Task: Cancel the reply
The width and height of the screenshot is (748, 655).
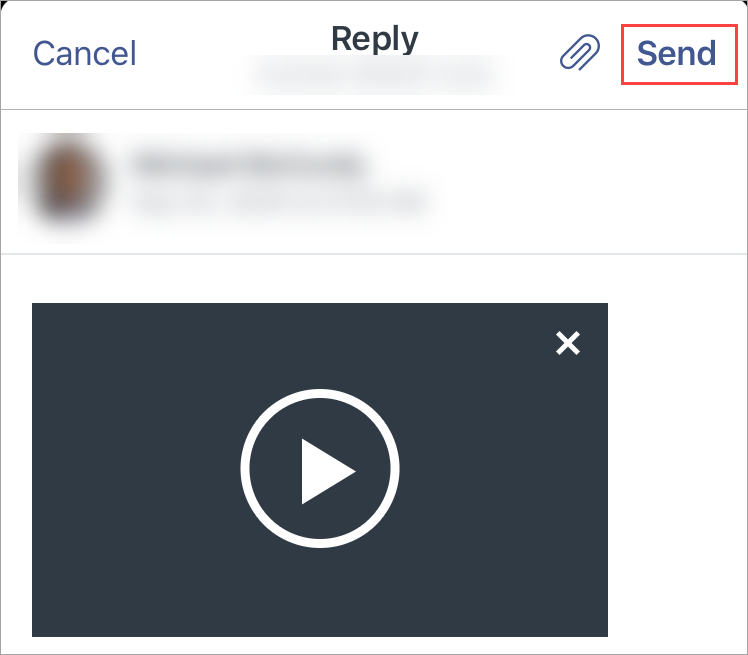Action: [84, 53]
